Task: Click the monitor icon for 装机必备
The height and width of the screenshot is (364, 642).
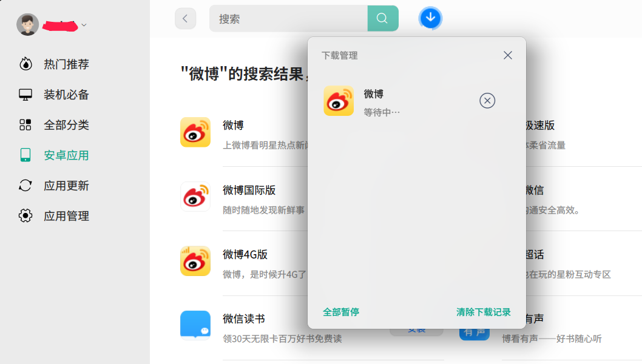Action: 25,95
